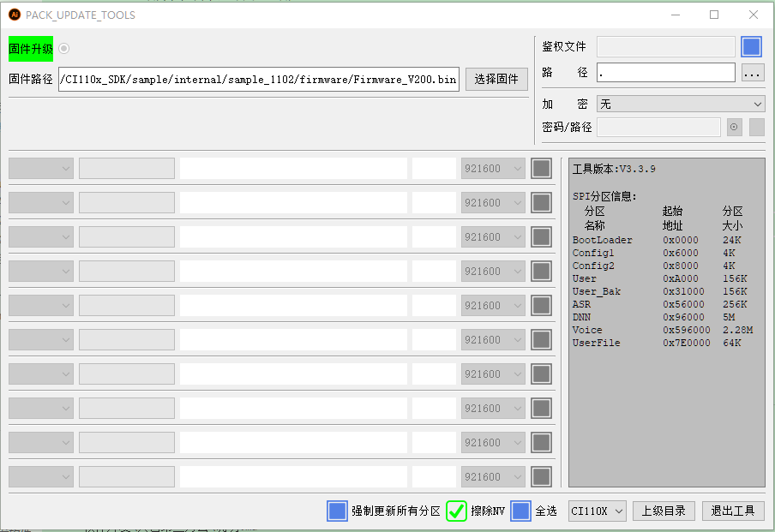Viewport: 775px width, 532px height.
Task: Open the 921600 baud dropdown in last row
Action: [x=493, y=476]
